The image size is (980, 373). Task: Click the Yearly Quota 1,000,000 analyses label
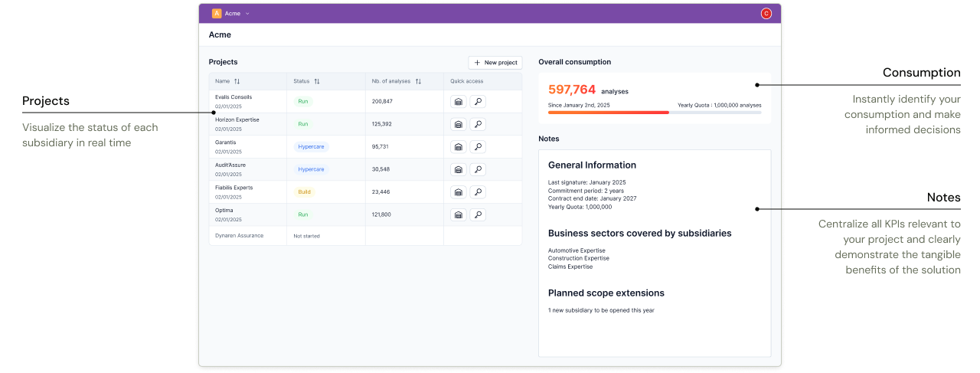coord(720,105)
